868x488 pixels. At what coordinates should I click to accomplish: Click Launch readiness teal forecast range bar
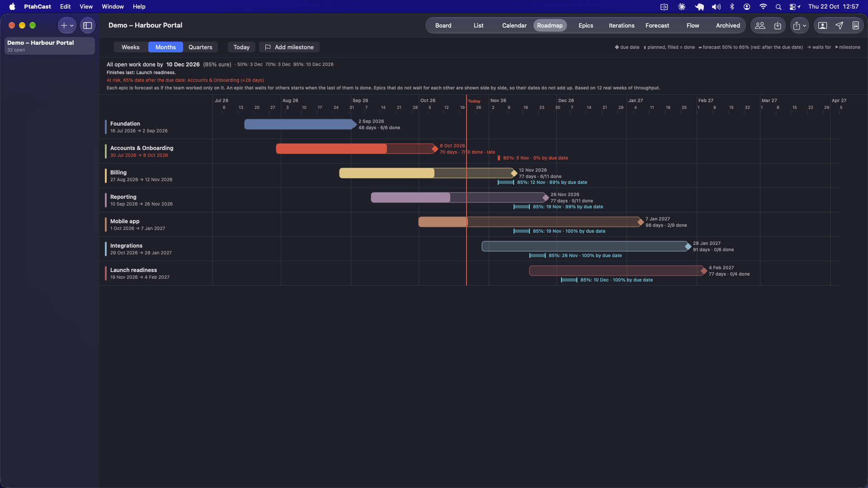[569, 280]
